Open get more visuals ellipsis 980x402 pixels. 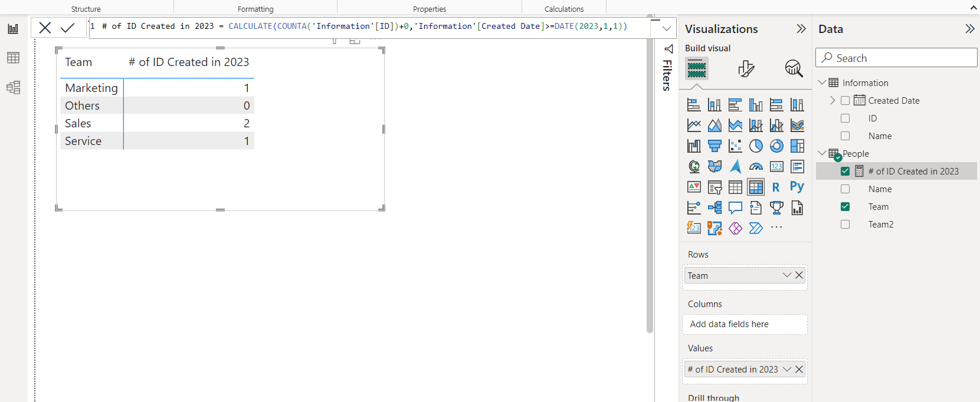coord(776,228)
